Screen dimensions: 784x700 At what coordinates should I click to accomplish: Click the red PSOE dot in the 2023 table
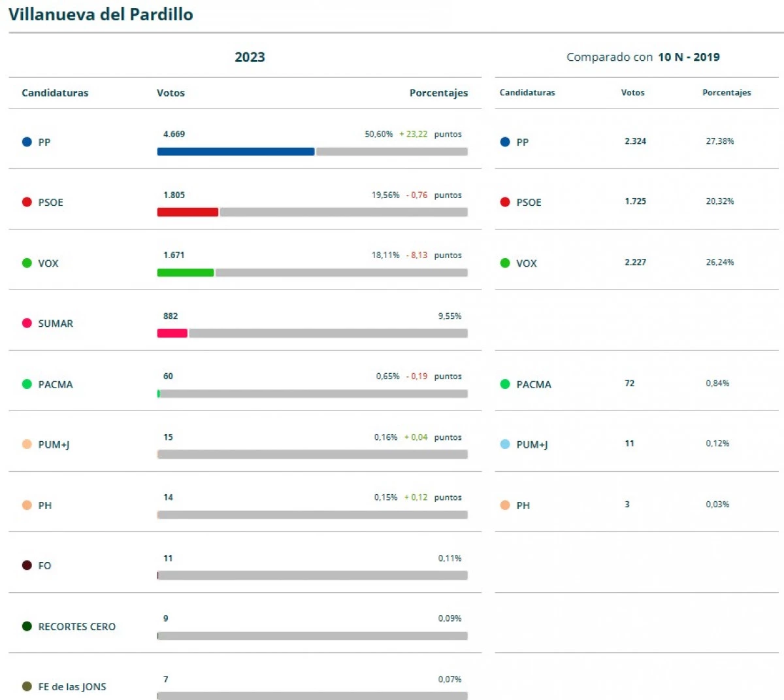click(27, 202)
